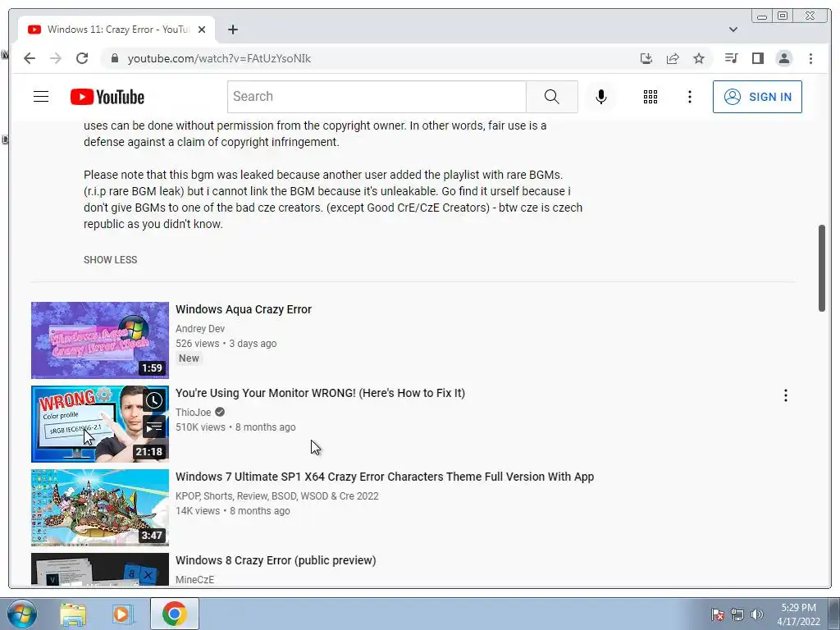The image size is (840, 630).
Task: Reload the current page
Action: point(82,58)
